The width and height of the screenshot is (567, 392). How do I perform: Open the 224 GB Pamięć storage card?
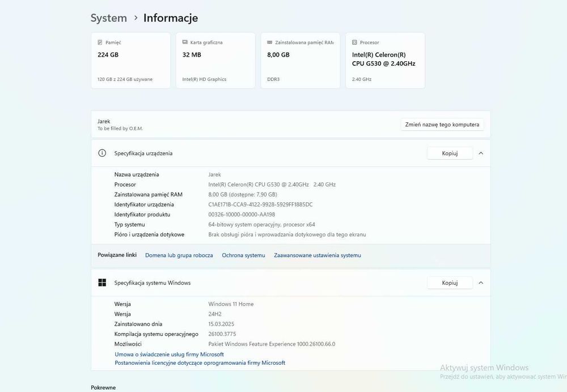[x=130, y=61]
